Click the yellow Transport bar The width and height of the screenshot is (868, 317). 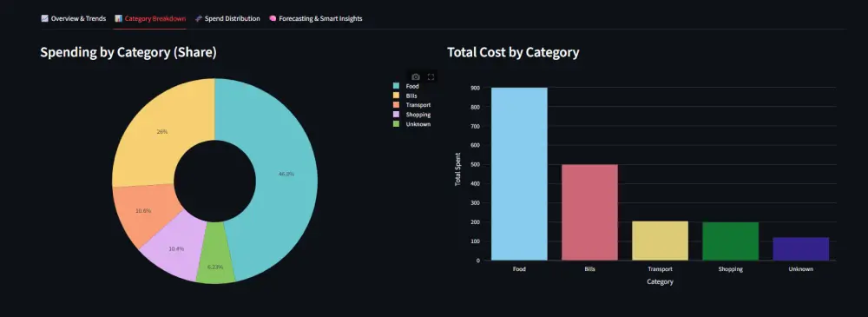[660, 241]
